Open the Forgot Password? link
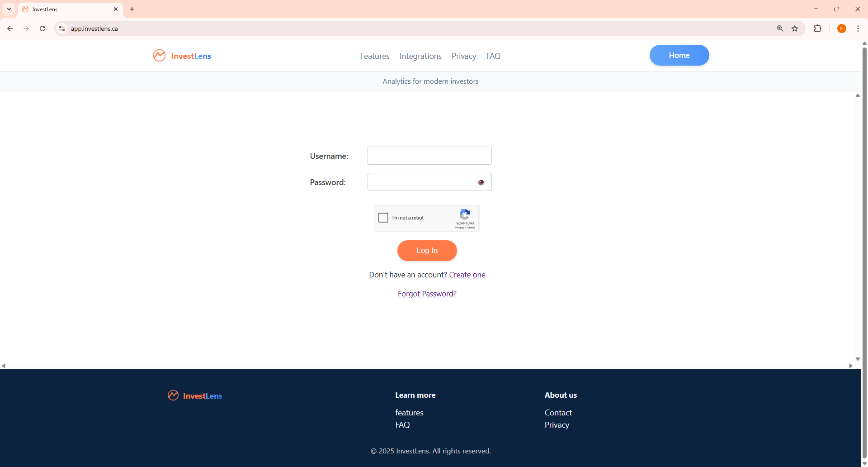The width and height of the screenshot is (868, 467). point(427,294)
